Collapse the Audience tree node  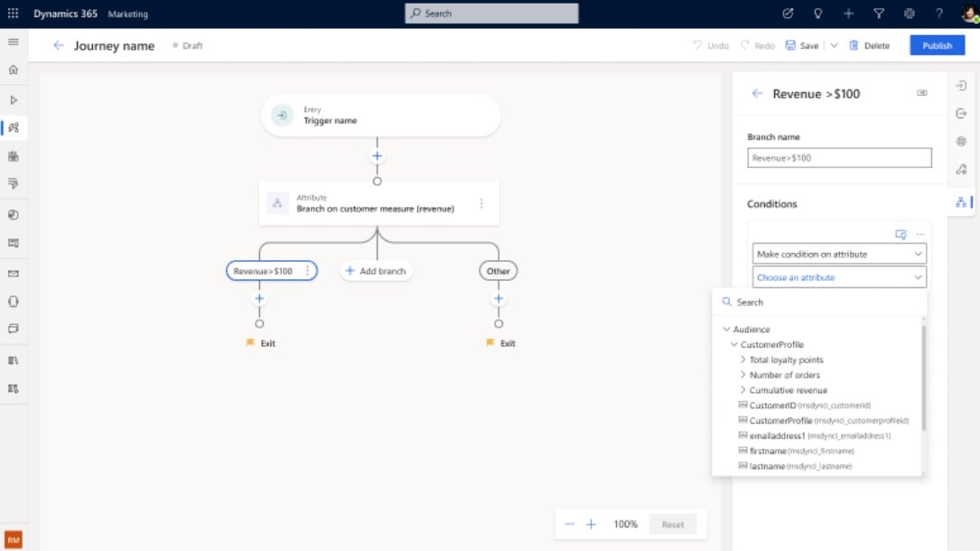pyautogui.click(x=726, y=329)
